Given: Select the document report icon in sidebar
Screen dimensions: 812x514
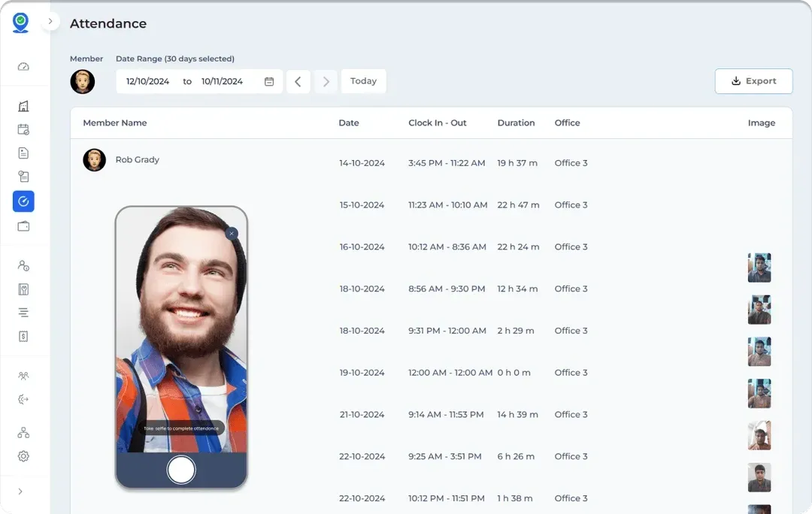Looking at the screenshot, I should (x=23, y=153).
